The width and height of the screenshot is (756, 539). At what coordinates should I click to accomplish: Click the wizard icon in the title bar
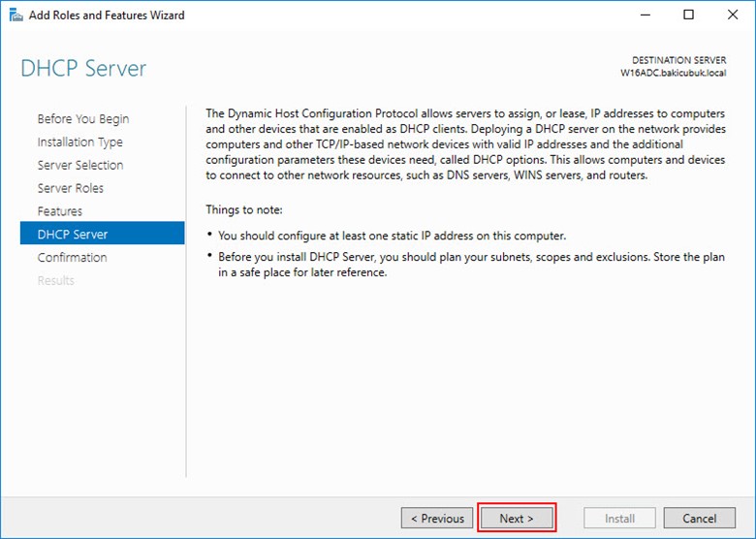click(x=17, y=16)
